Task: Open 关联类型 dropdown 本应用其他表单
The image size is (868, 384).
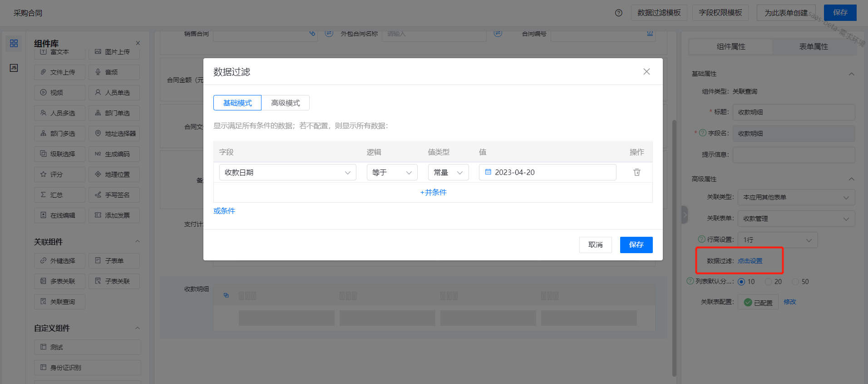Action: click(x=796, y=197)
